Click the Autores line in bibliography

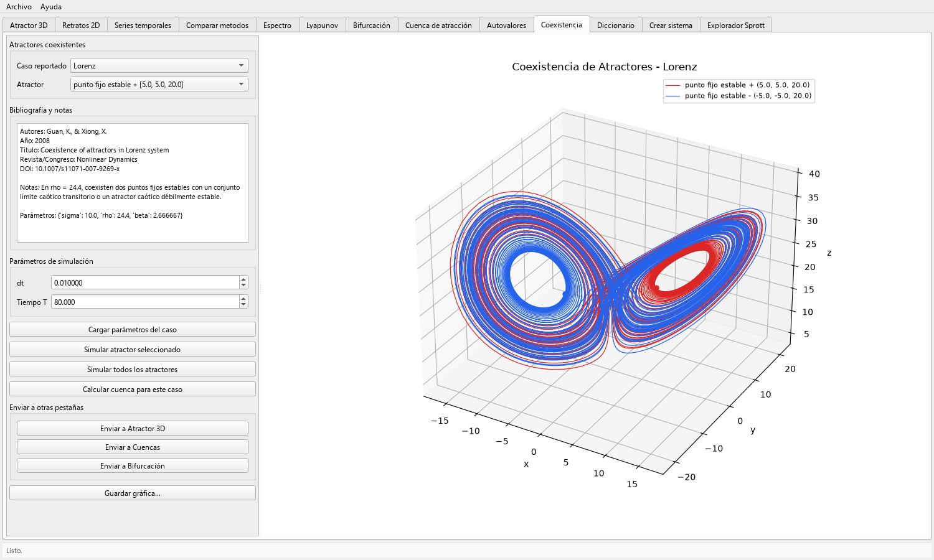tap(64, 131)
